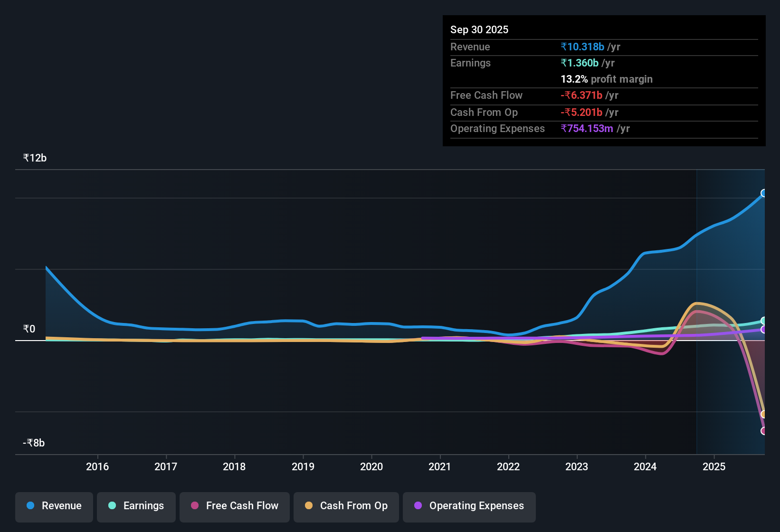Select the 13.2% profit margin row
Viewport: 780px width, 532px height.
[606, 79]
